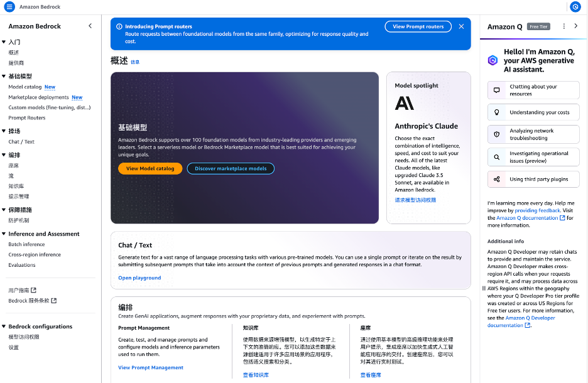Click View Prompt routers button
Screen dimensions: 588x383
418,26
